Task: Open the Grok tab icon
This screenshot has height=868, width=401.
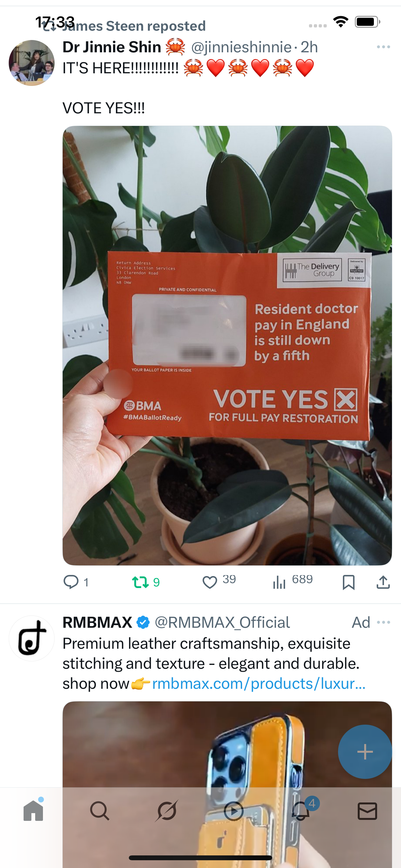Action: [x=167, y=811]
